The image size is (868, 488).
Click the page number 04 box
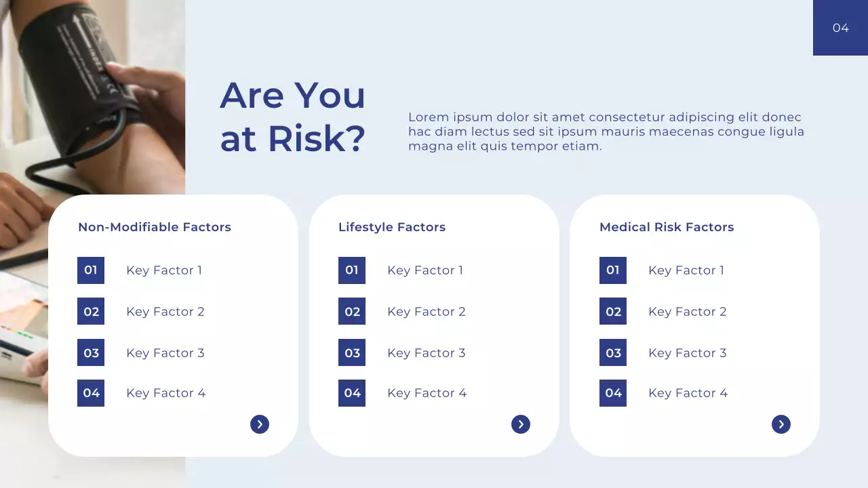pos(840,28)
